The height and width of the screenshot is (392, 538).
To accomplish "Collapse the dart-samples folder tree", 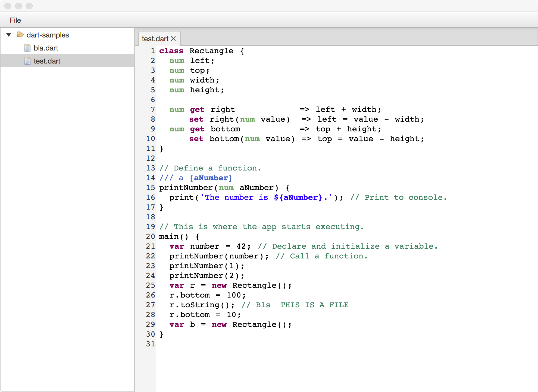I will coord(9,35).
